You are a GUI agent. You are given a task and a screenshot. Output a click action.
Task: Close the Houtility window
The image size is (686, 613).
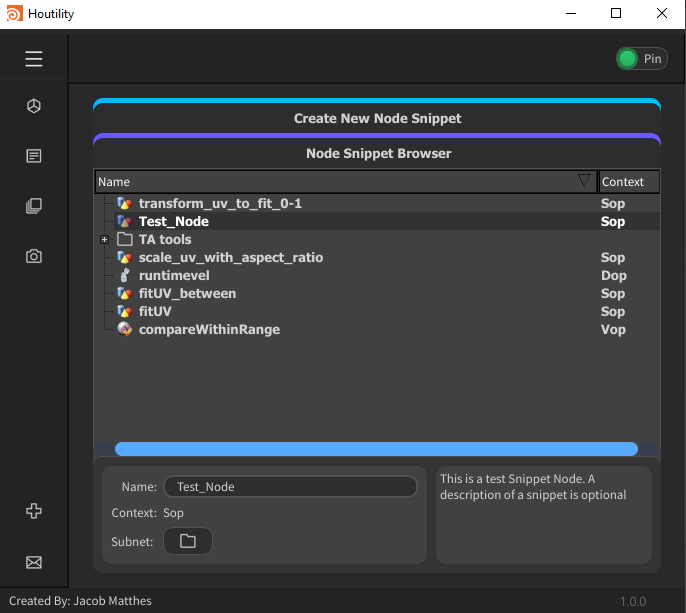point(662,14)
